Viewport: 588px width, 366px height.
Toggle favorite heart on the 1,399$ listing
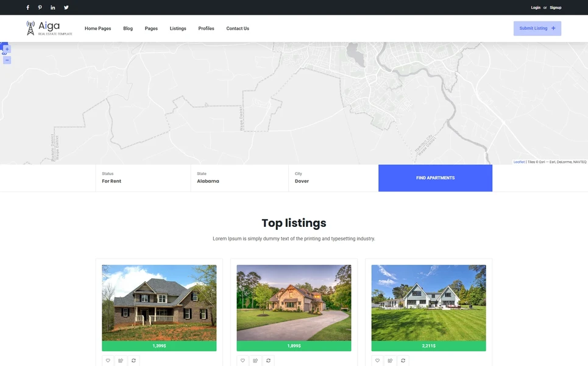(x=108, y=361)
